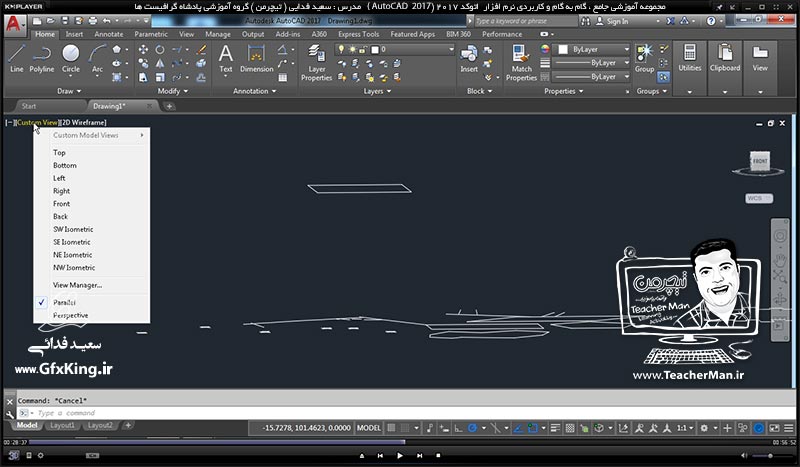Click the AutoCAD application menu button

tap(14, 24)
